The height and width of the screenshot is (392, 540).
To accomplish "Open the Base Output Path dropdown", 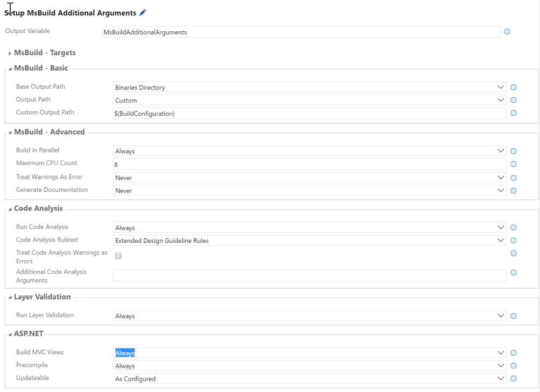I will pos(500,87).
